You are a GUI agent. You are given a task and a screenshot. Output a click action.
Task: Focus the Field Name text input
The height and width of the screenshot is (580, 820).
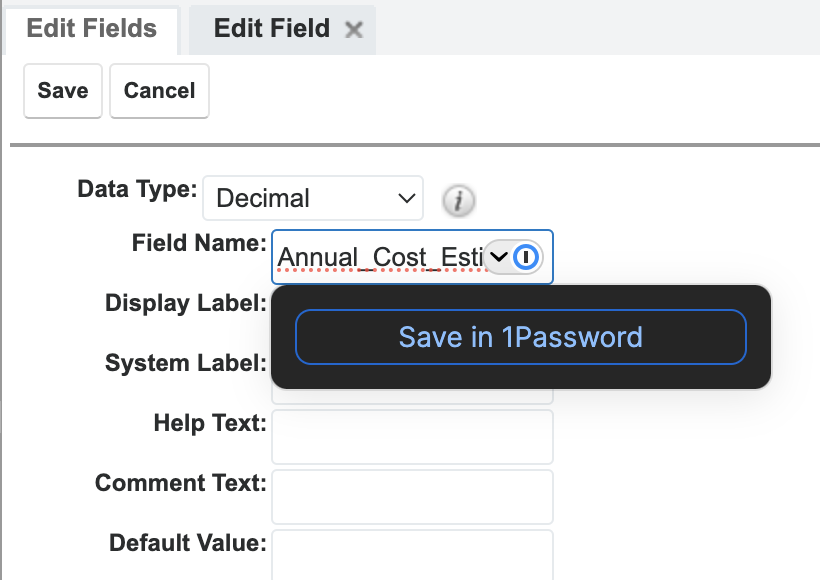coord(378,258)
